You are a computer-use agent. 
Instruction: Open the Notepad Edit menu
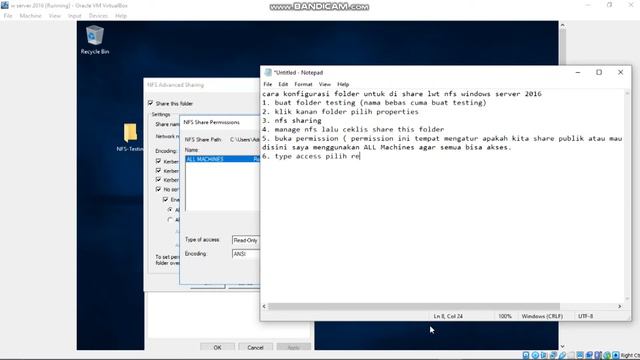pyautogui.click(x=283, y=84)
